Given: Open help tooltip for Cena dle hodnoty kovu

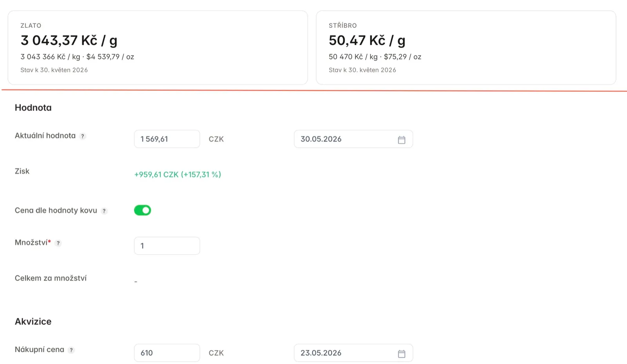Looking at the screenshot, I should [x=104, y=211].
